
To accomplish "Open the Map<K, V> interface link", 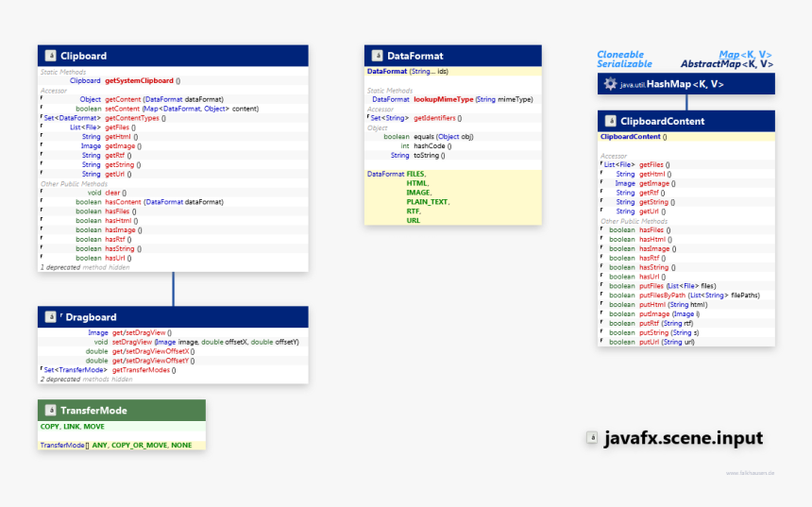I will tap(745, 55).
